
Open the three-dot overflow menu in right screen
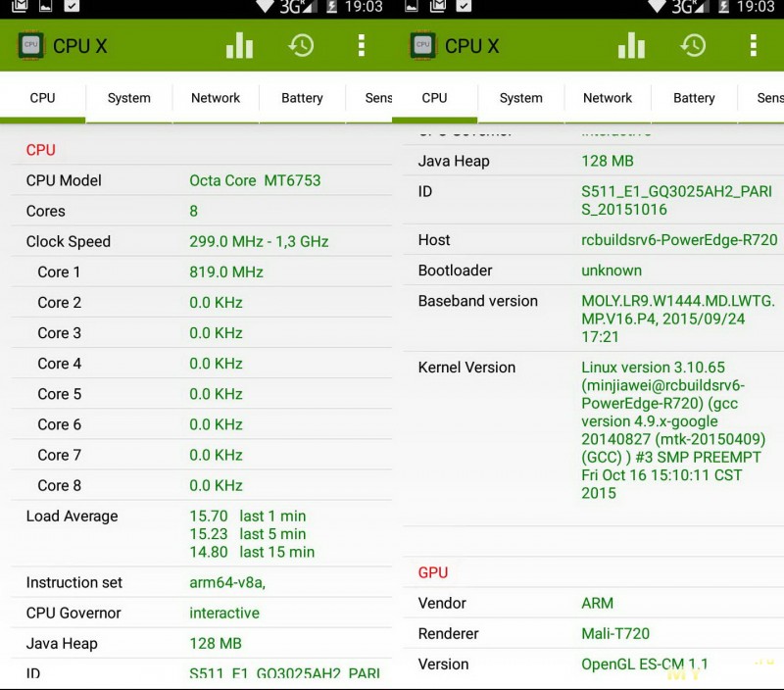coord(753,45)
